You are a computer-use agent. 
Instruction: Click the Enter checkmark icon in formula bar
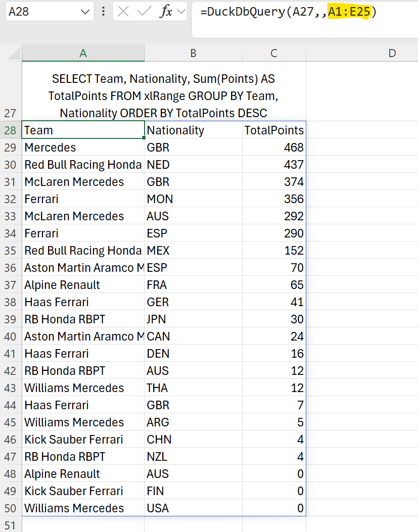(x=145, y=12)
